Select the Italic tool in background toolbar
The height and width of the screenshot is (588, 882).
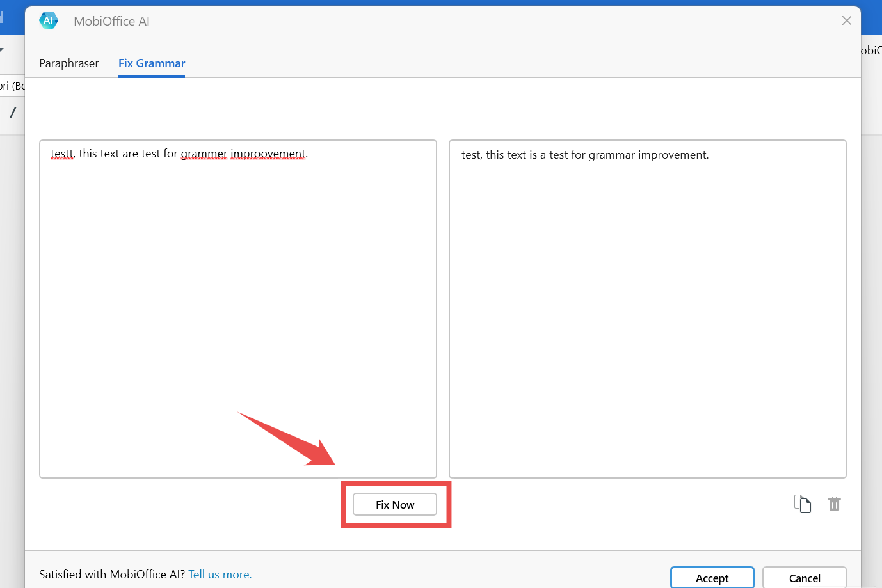pyautogui.click(x=12, y=112)
